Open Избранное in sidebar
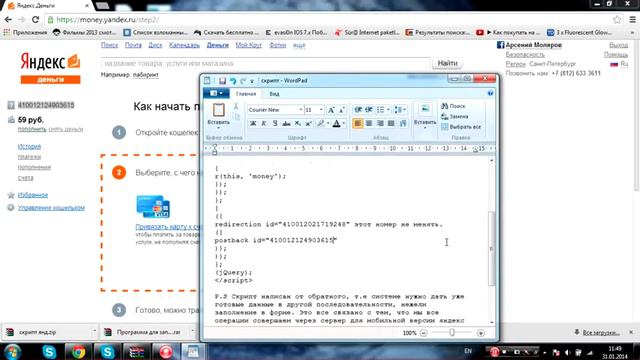This screenshot has height=360, width=640. click(x=33, y=195)
